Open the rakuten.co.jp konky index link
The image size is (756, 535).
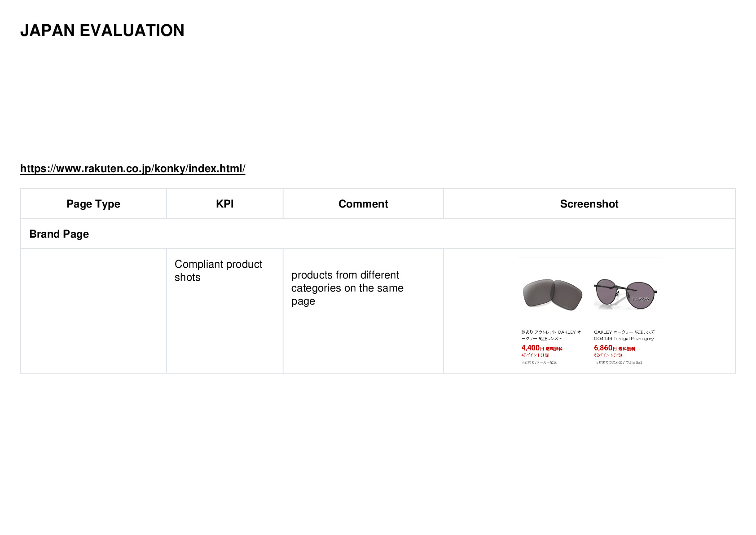tap(132, 168)
